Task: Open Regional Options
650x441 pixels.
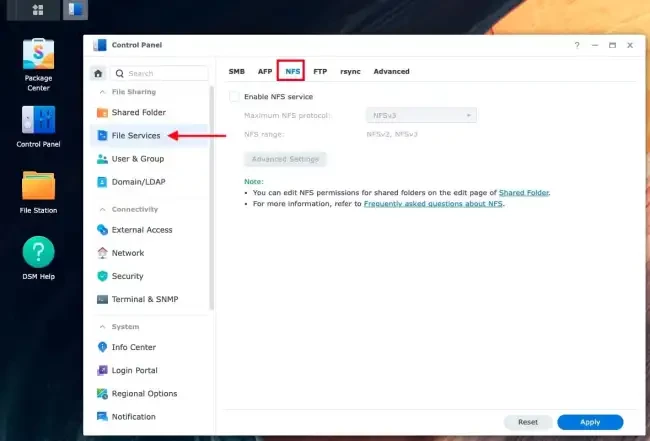Action: 149,394
